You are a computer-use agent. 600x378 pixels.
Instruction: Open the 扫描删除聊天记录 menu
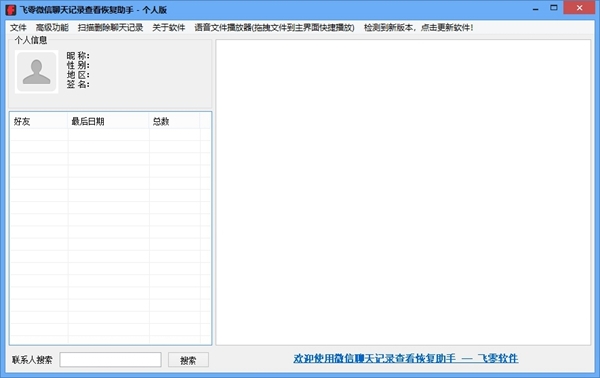point(110,28)
